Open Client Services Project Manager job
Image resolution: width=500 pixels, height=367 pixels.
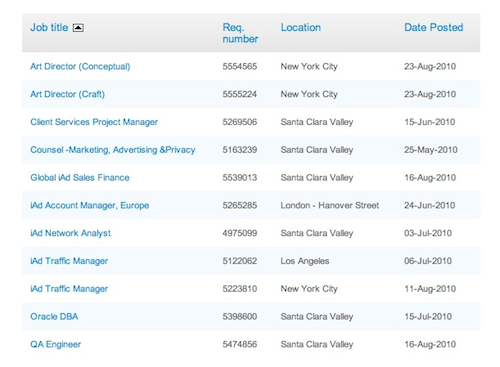(94, 122)
